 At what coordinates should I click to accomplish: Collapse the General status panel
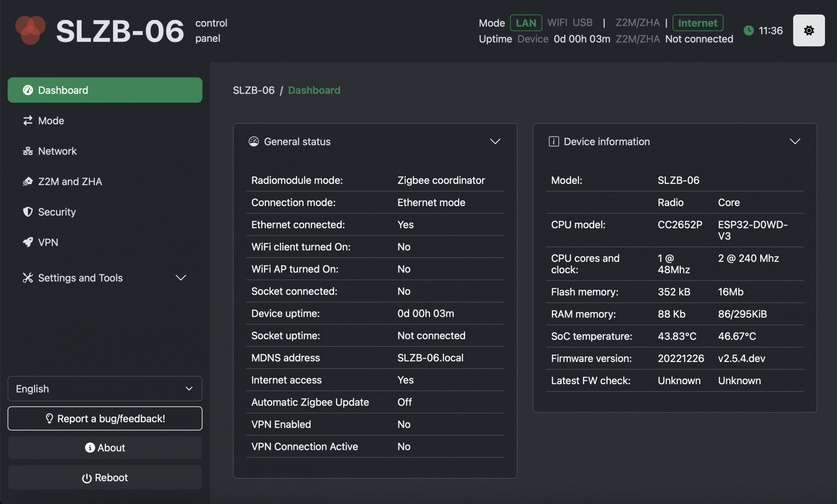(495, 141)
